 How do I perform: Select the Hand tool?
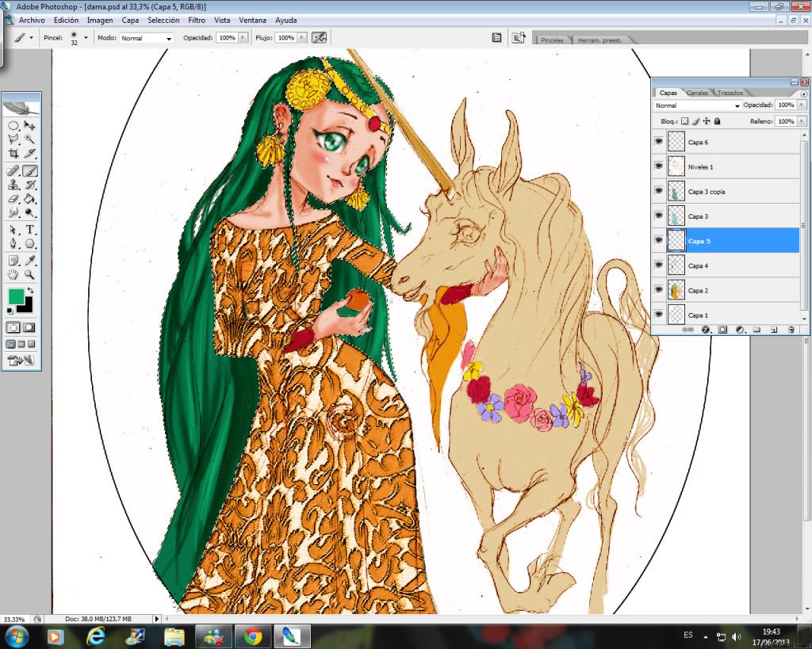point(13,275)
